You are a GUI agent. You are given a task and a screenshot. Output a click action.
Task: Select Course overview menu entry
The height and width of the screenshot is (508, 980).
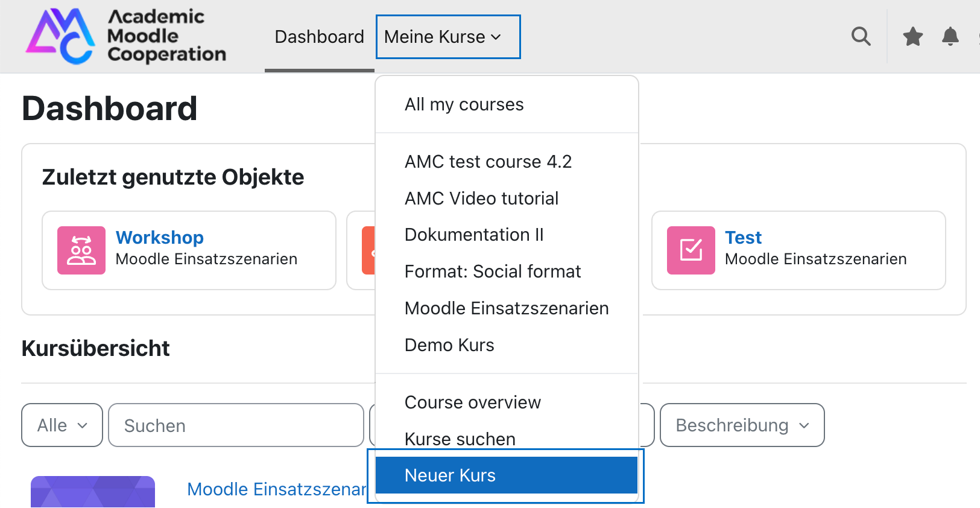coord(507,402)
